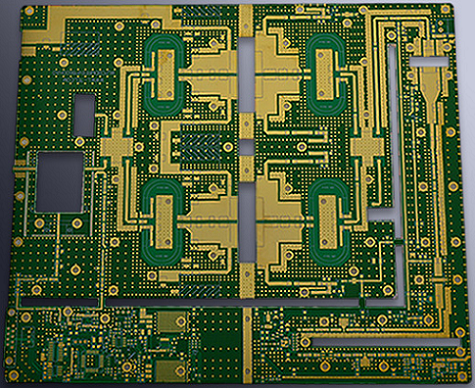Click the large rectangular cutout on left side
The height and width of the screenshot is (388, 475).
pyautogui.click(x=60, y=182)
